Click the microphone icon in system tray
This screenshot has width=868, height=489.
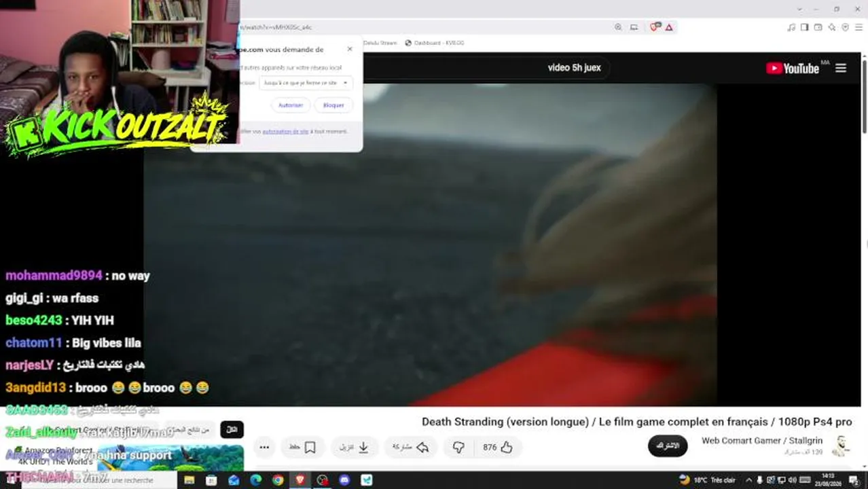pyautogui.click(x=759, y=479)
